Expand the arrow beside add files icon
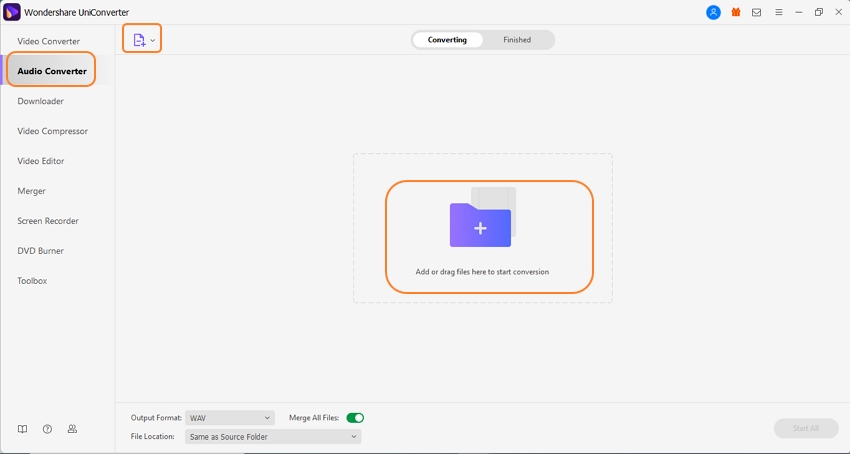Image resolution: width=850 pixels, height=454 pixels. (x=153, y=41)
